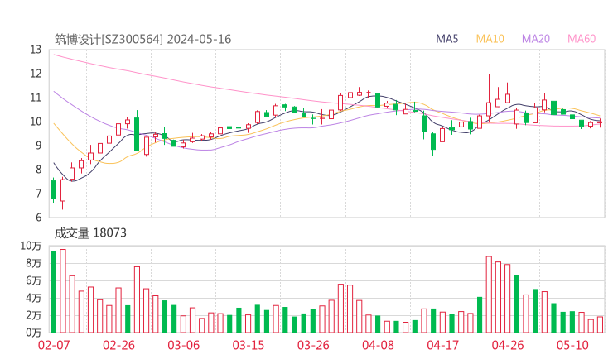Click the MA5 legend label
613x364 pixels.
[446, 39]
